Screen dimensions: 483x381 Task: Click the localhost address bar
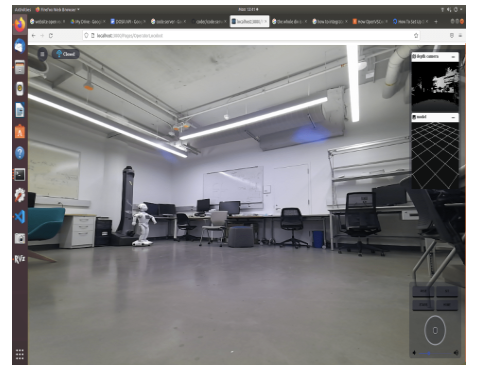(250, 35)
